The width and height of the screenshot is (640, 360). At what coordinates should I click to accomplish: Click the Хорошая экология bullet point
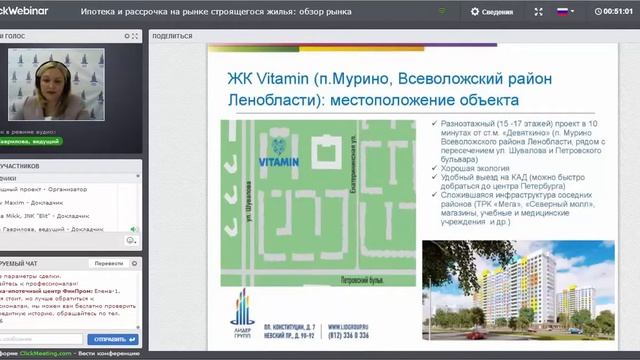click(x=475, y=168)
